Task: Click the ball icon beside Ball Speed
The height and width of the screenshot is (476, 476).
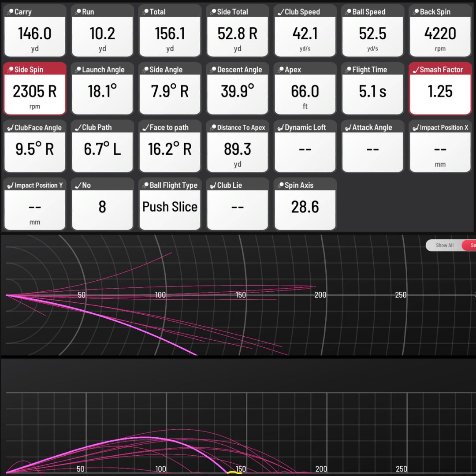Action: (x=348, y=12)
